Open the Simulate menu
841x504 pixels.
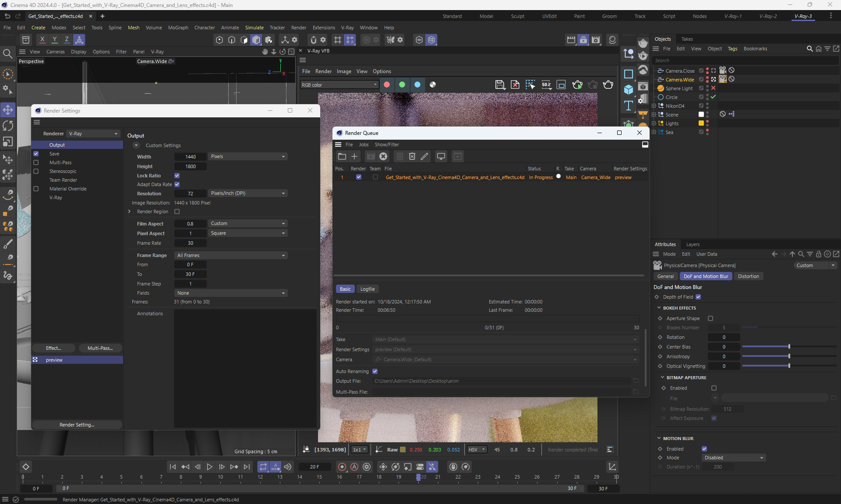[254, 28]
